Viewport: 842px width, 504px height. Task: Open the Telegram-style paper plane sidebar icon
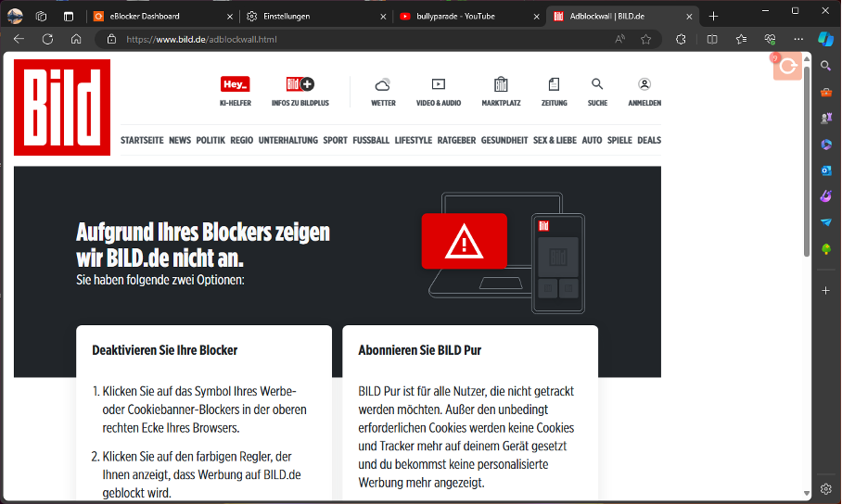pyautogui.click(x=826, y=222)
